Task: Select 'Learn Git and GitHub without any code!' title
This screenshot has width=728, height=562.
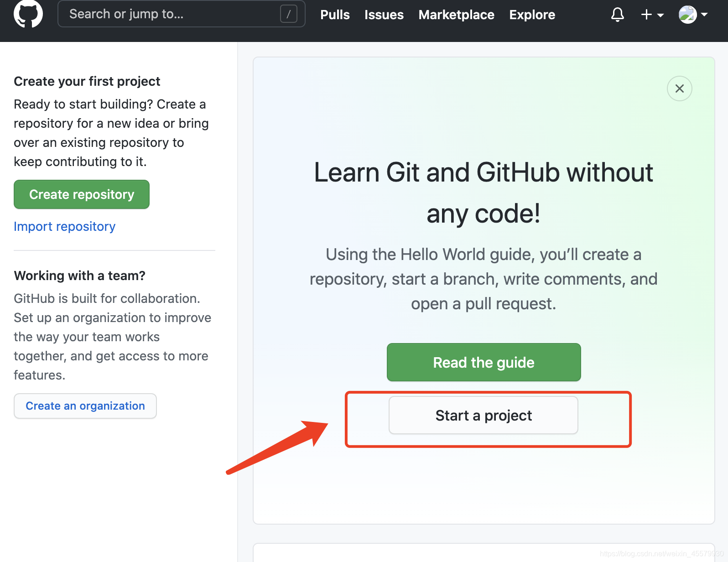Action: (x=484, y=193)
